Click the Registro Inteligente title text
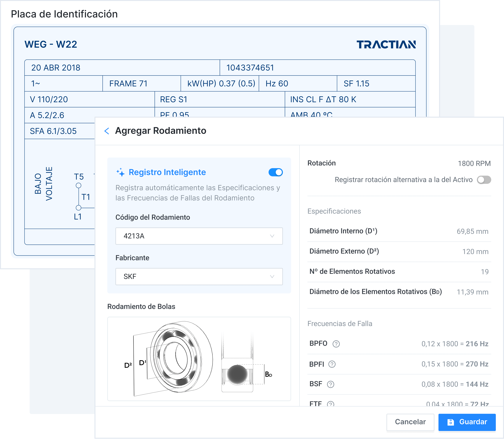Screen dimensions: 504x439 167,172
